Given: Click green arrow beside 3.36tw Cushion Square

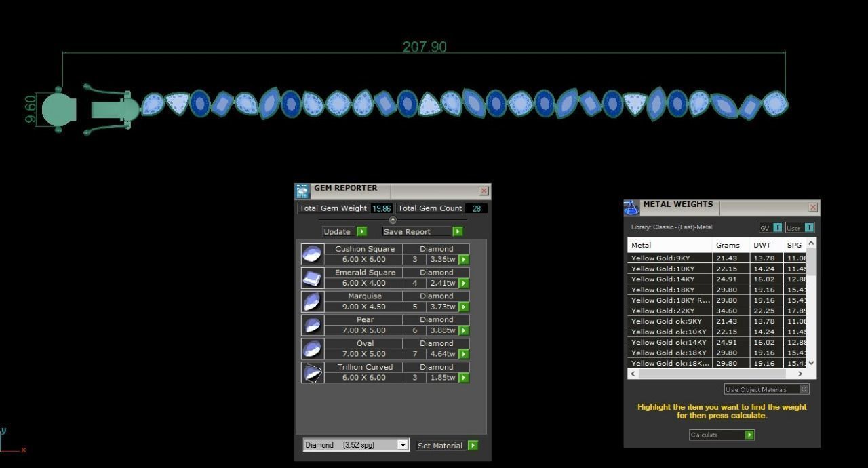Looking at the screenshot, I should [464, 260].
